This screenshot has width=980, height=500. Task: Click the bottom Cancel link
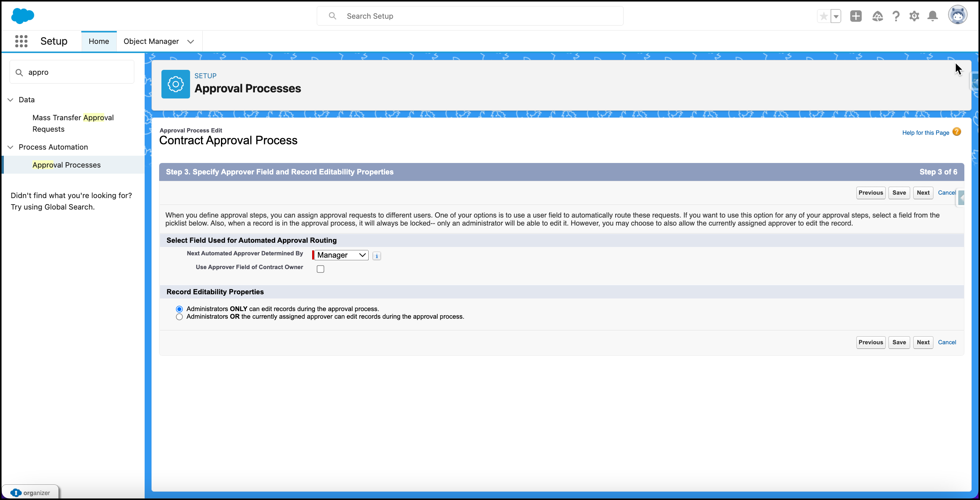click(x=947, y=342)
